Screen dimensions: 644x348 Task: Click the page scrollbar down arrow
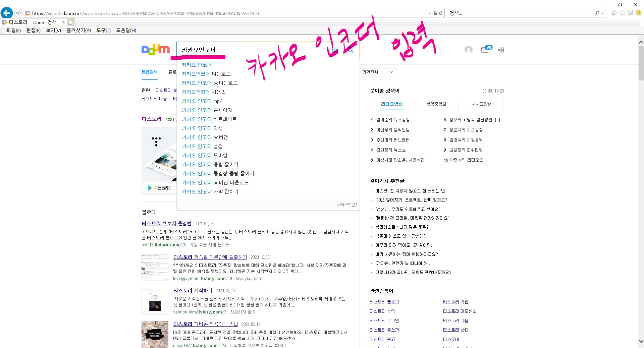[x=641, y=341]
